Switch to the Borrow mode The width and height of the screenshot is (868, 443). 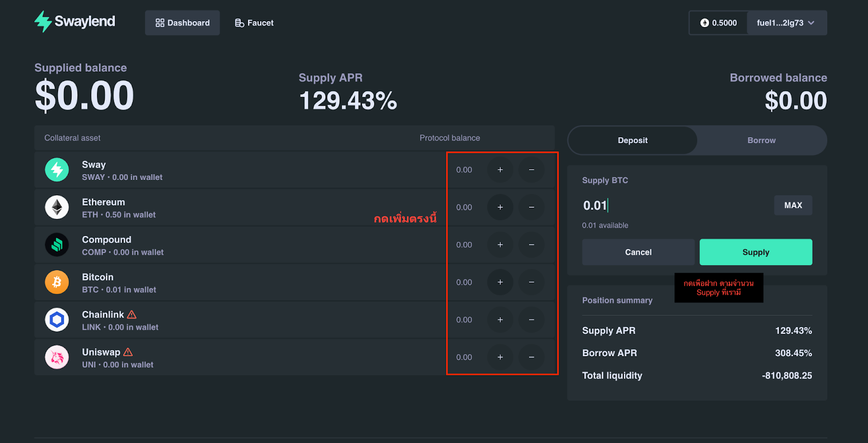761,140
